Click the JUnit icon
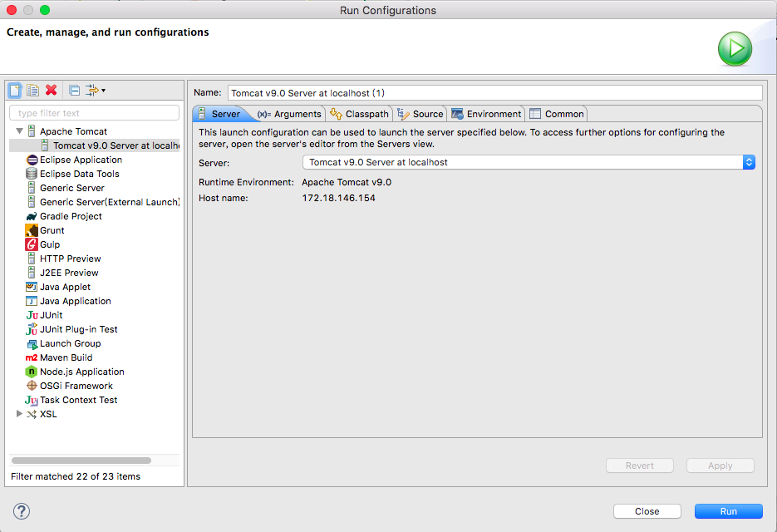Screen dimensions: 777x532 tap(32, 315)
